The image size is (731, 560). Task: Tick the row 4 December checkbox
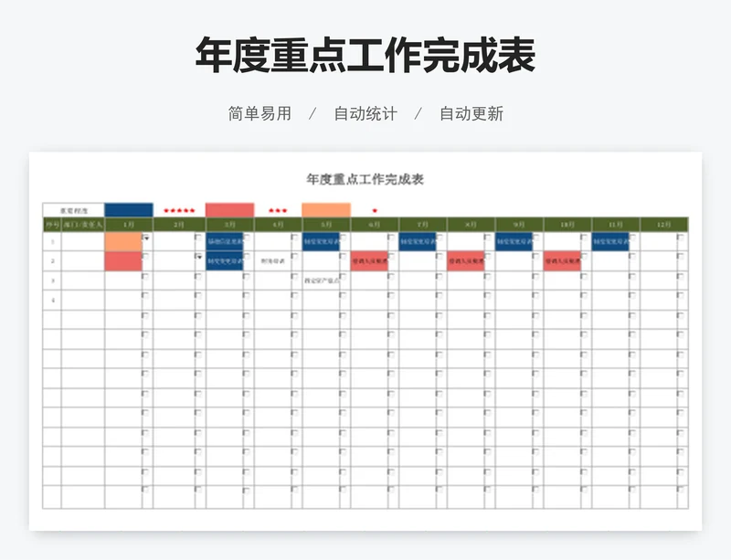coord(680,296)
